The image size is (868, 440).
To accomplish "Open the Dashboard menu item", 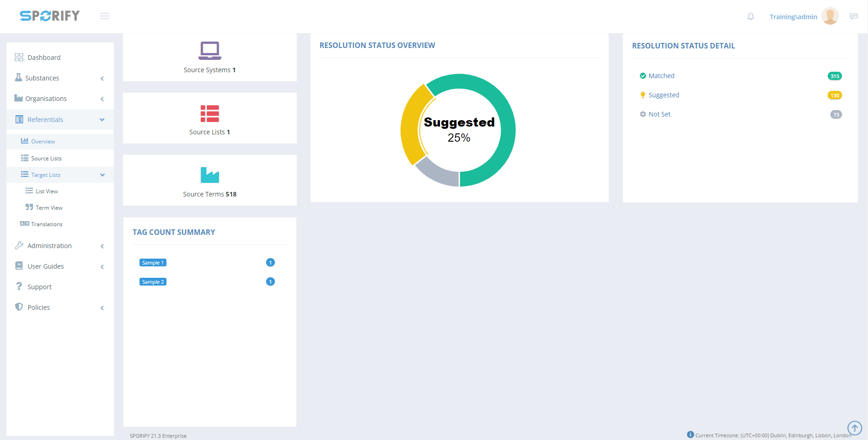I will pyautogui.click(x=44, y=58).
